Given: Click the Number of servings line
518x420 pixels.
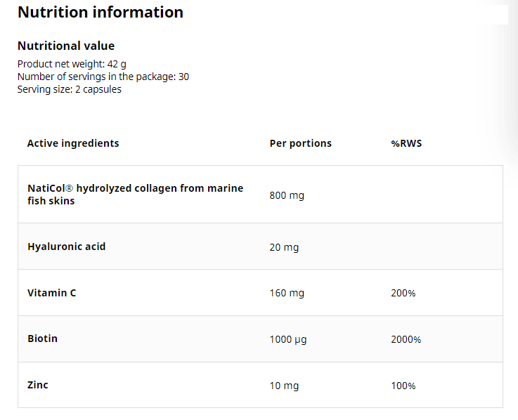Looking at the screenshot, I should pyautogui.click(x=103, y=77).
